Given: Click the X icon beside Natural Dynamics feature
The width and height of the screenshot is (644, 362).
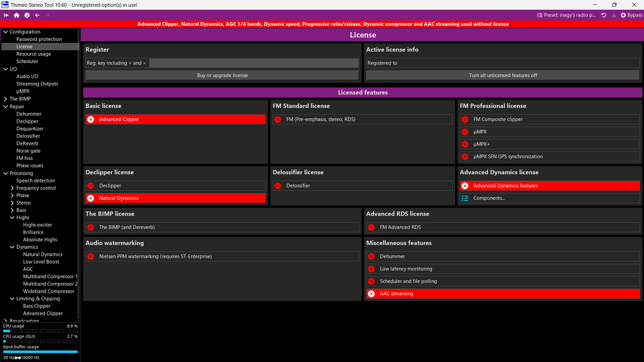Looking at the screenshot, I should click(x=91, y=198).
